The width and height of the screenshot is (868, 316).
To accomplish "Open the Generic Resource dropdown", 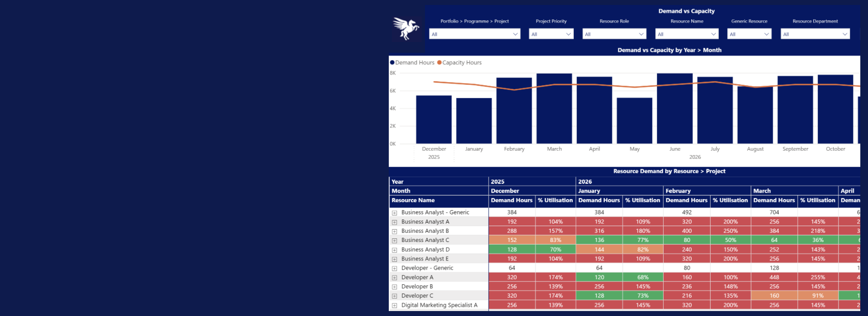I will [749, 34].
